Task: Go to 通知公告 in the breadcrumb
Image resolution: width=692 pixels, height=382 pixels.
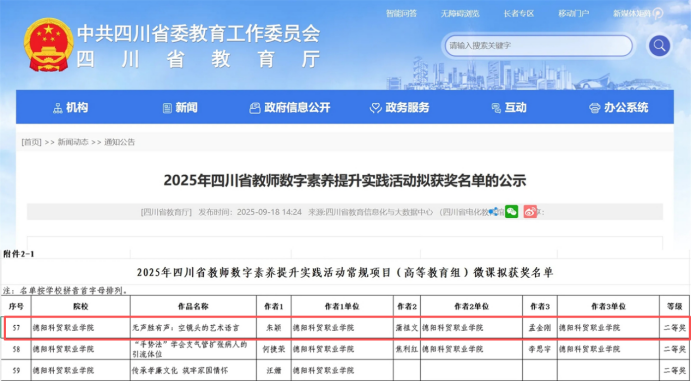Action: coord(120,142)
